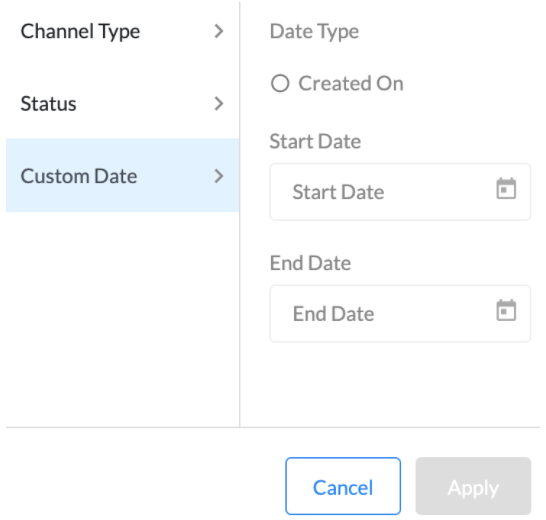Image resolution: width=546 pixels, height=520 pixels.
Task: Expand the Custom Date chevron arrow
Action: pos(219,176)
